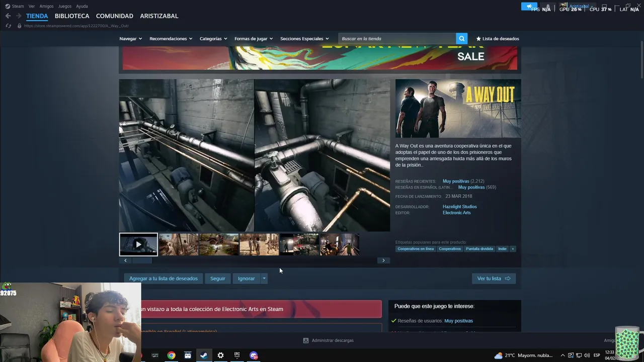Click the A Way Out header image
This screenshot has width=644, height=362.
[458, 108]
